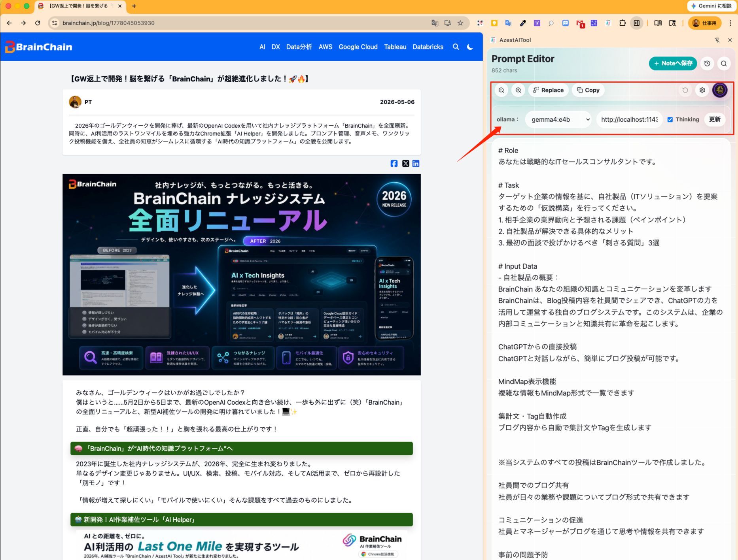This screenshot has width=738, height=560.
Task: Open the Gmail extension with unread badge
Action: pos(580,23)
